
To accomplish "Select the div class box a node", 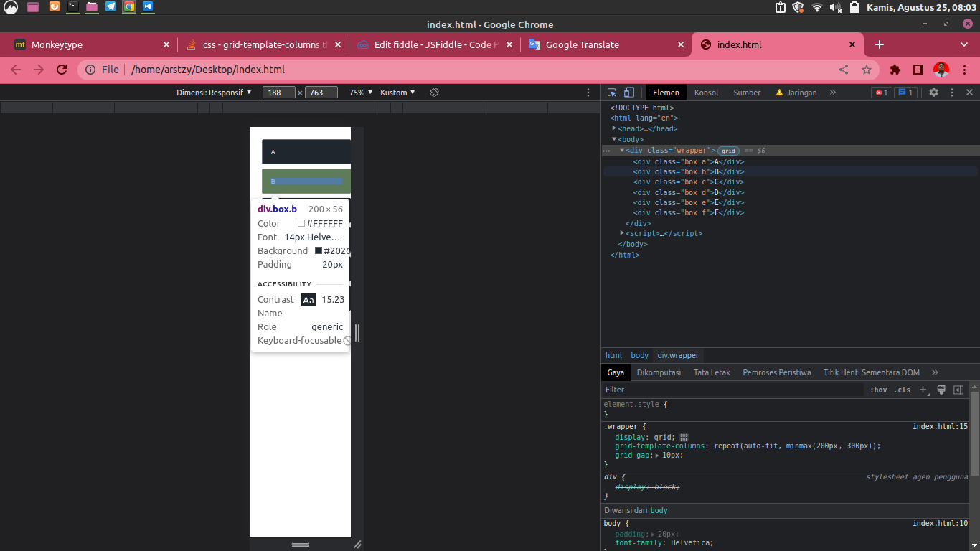I will tap(688, 161).
